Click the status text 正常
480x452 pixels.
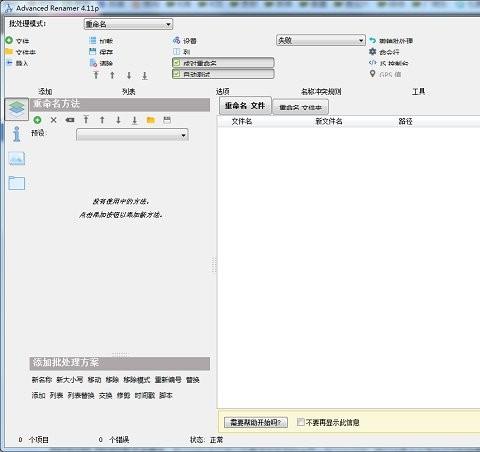click(x=217, y=440)
